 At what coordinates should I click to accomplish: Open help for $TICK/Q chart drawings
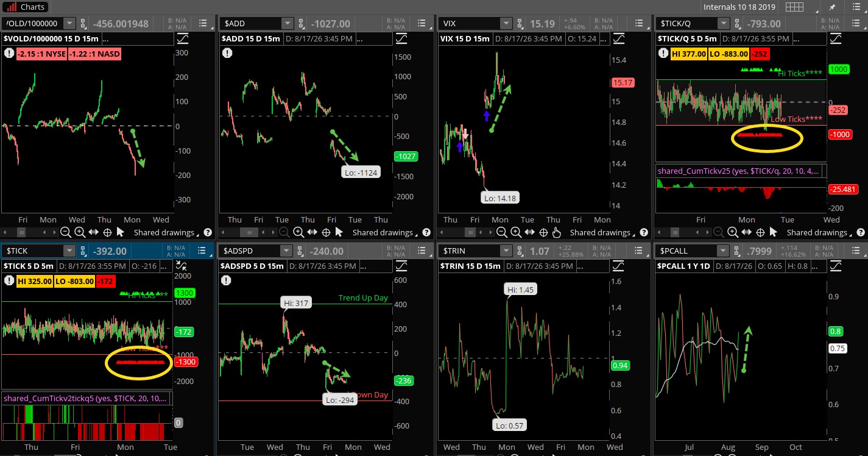tap(861, 232)
